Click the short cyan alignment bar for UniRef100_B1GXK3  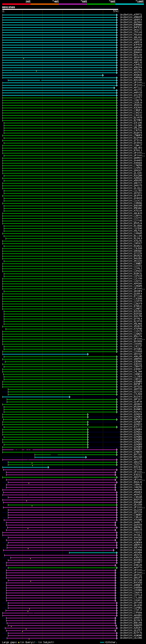[x=36, y=397]
